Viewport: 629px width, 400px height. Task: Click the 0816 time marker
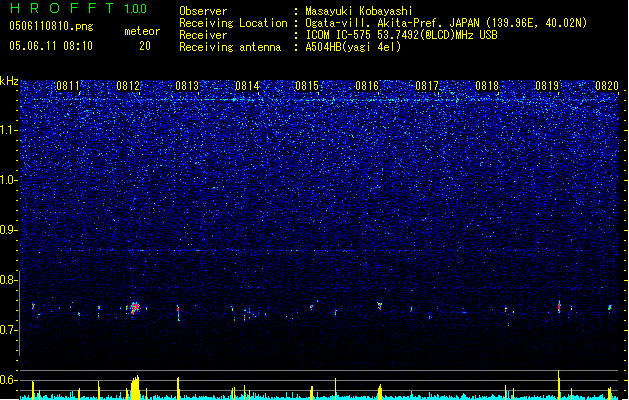coord(367,85)
